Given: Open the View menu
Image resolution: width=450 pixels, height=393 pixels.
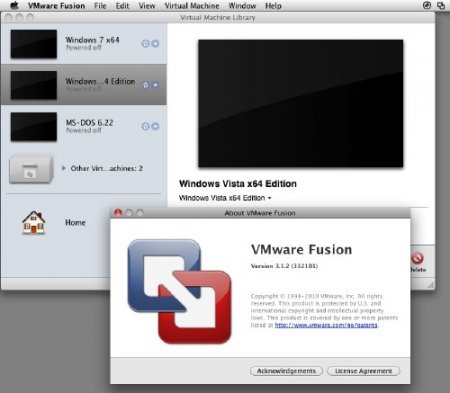Looking at the screenshot, I should point(147,6).
